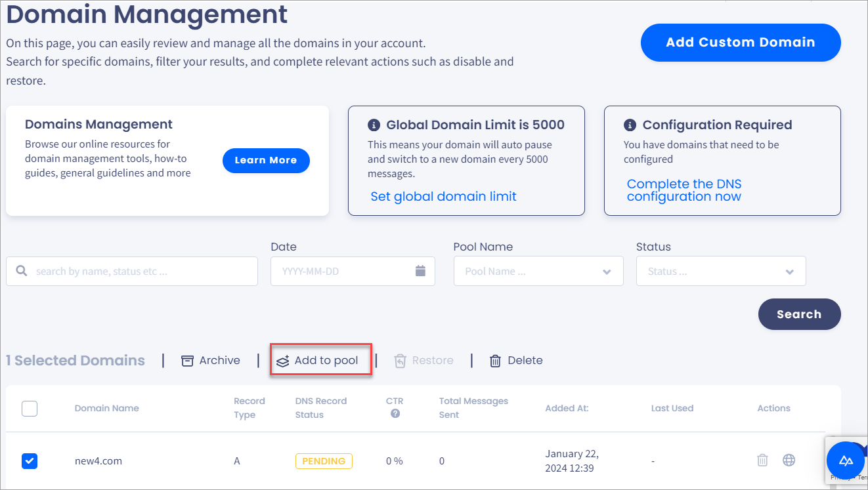
Task: Click the Restore trash icon
Action: click(400, 361)
